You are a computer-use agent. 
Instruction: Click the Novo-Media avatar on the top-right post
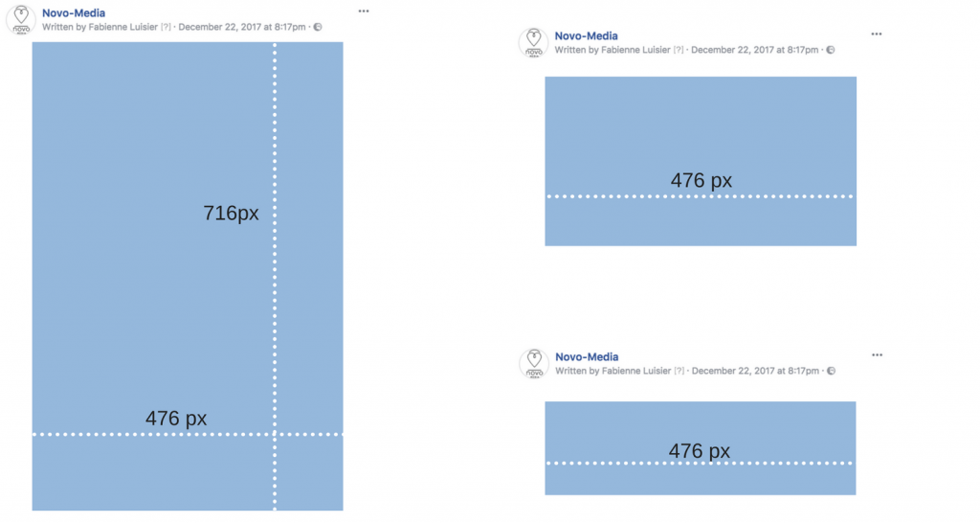tap(533, 42)
